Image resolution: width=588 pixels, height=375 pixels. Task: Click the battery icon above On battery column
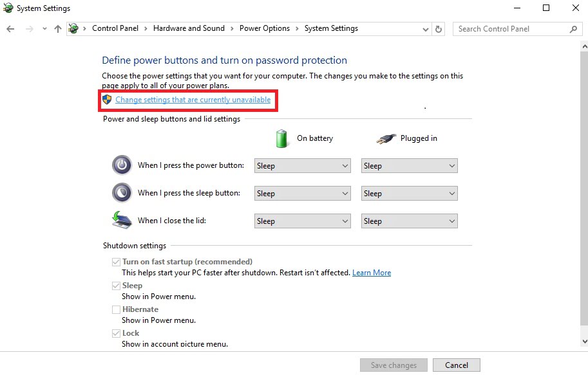click(x=281, y=138)
